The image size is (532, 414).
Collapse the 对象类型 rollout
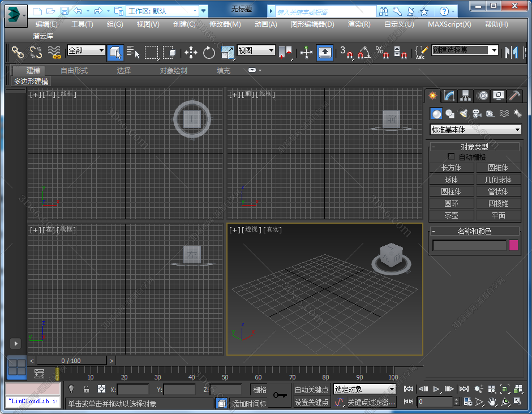475,147
